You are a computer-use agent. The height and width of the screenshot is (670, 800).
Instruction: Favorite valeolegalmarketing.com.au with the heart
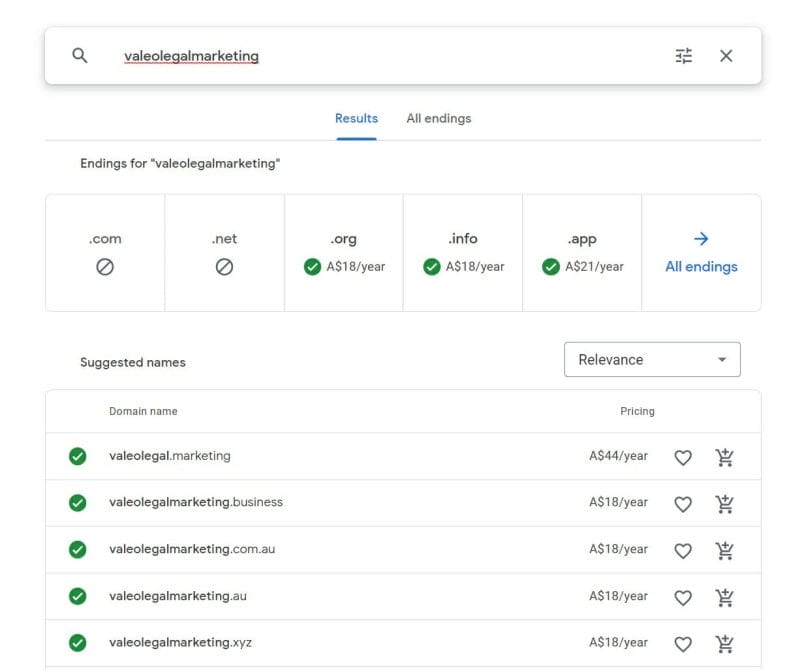tap(683, 551)
